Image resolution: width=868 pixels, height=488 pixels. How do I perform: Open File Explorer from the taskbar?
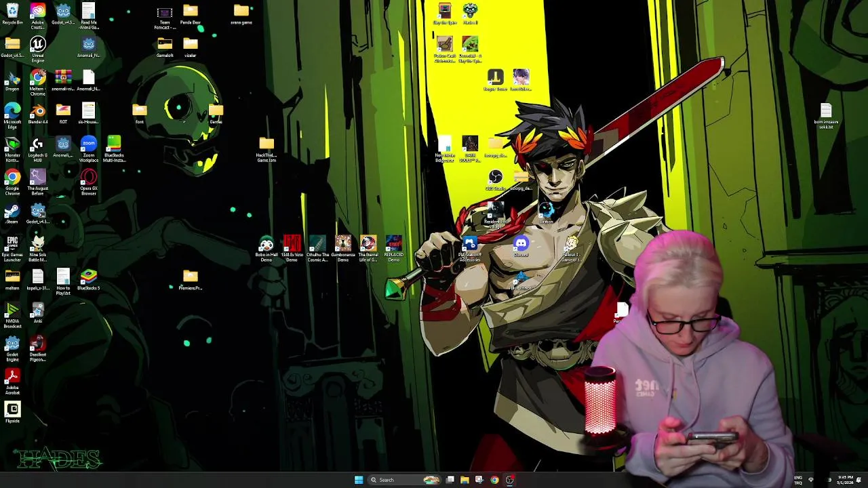pyautogui.click(x=465, y=480)
